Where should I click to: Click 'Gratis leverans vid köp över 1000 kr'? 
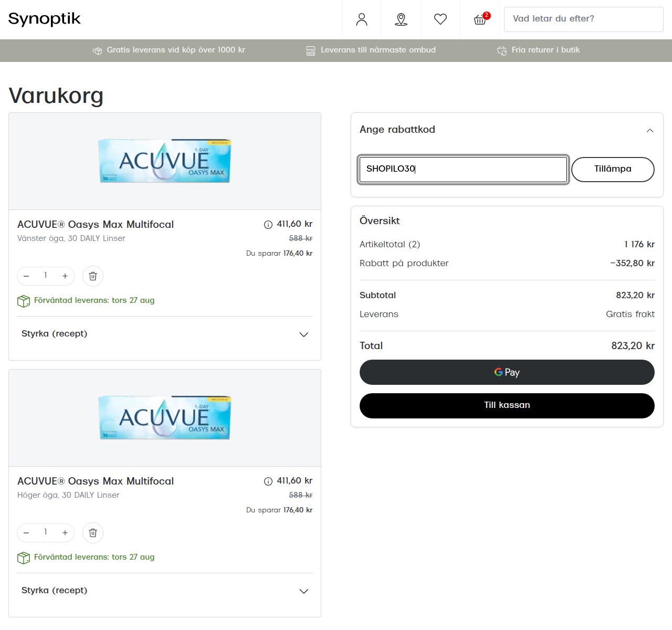(176, 50)
